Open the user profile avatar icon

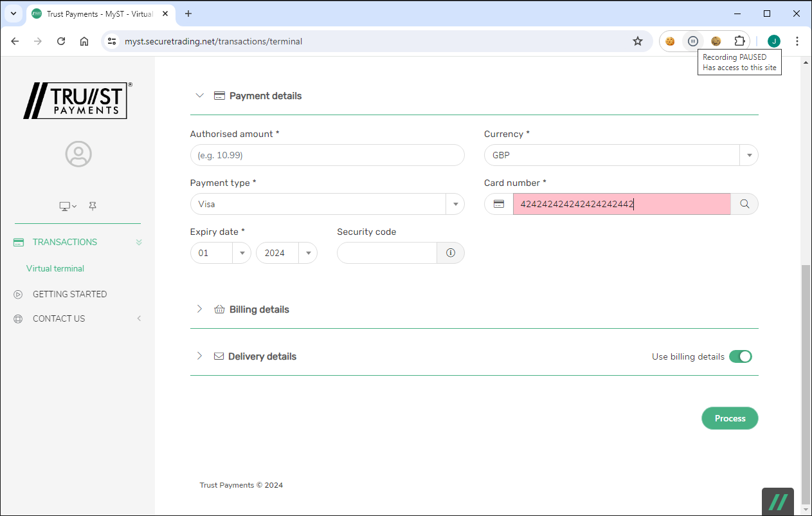[78, 154]
